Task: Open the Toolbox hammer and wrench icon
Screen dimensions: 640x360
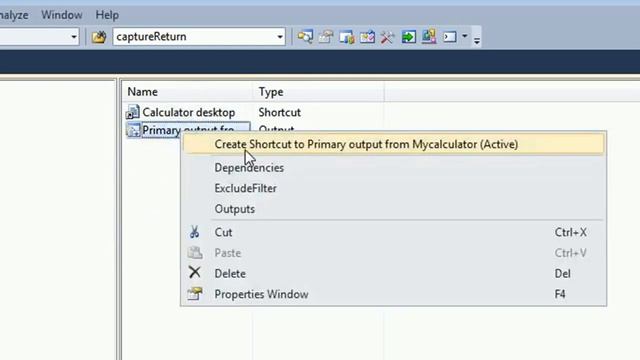Action: pyautogui.click(x=387, y=37)
